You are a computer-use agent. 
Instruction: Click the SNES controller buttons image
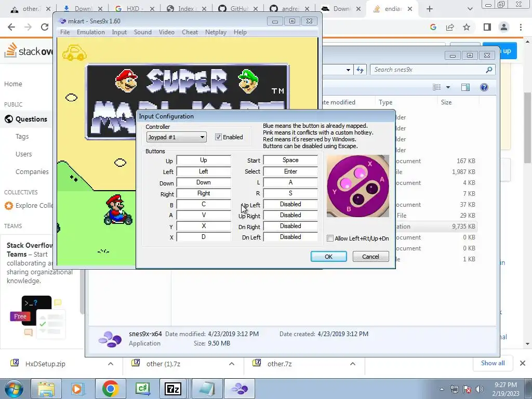[x=358, y=186]
